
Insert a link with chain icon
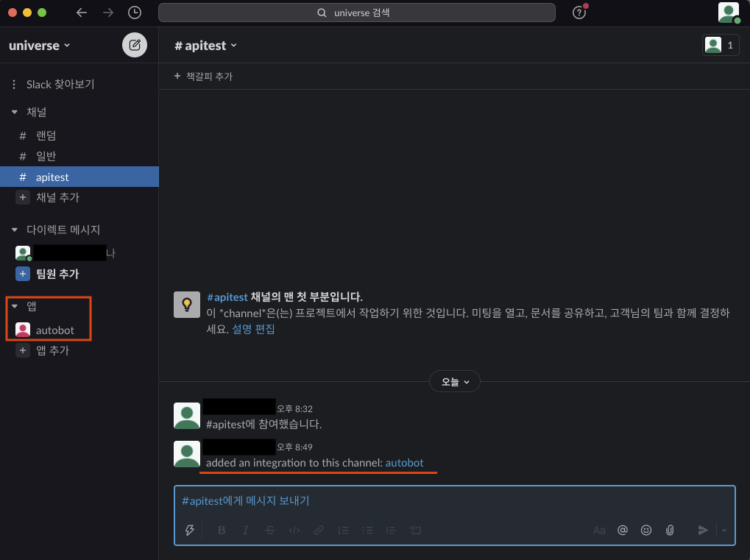pos(319,530)
